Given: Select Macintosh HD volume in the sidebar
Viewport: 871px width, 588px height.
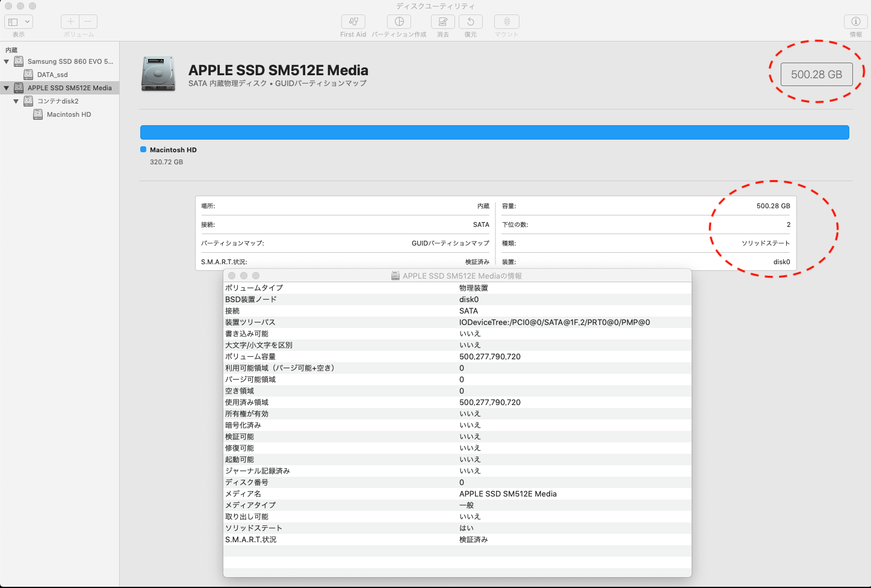Looking at the screenshot, I should pyautogui.click(x=69, y=114).
